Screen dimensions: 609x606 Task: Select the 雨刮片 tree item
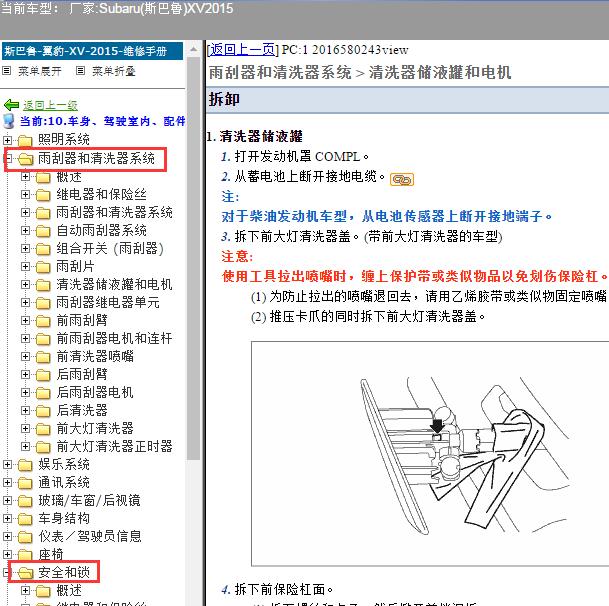coord(75,267)
